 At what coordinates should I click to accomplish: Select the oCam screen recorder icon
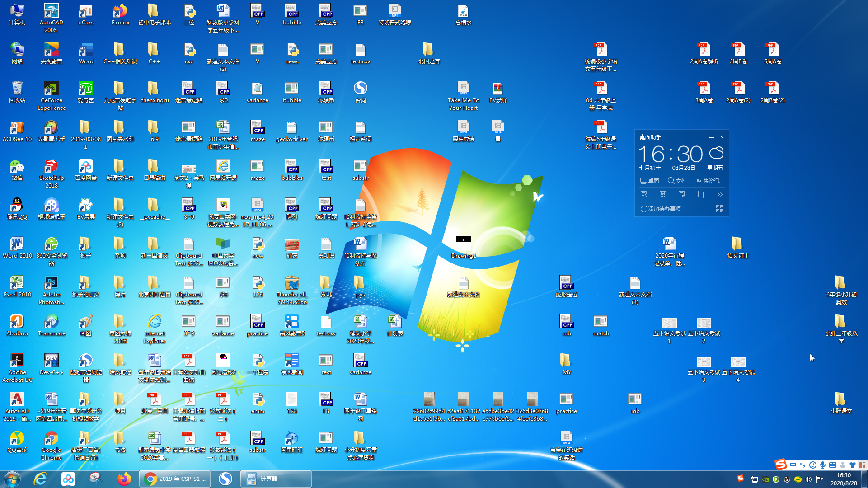point(86,14)
